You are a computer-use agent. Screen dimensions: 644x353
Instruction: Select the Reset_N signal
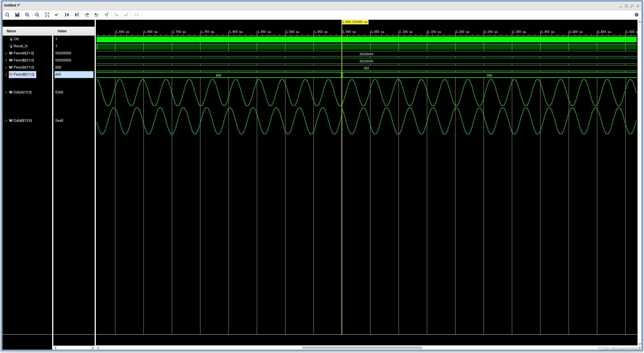pyautogui.click(x=20, y=46)
